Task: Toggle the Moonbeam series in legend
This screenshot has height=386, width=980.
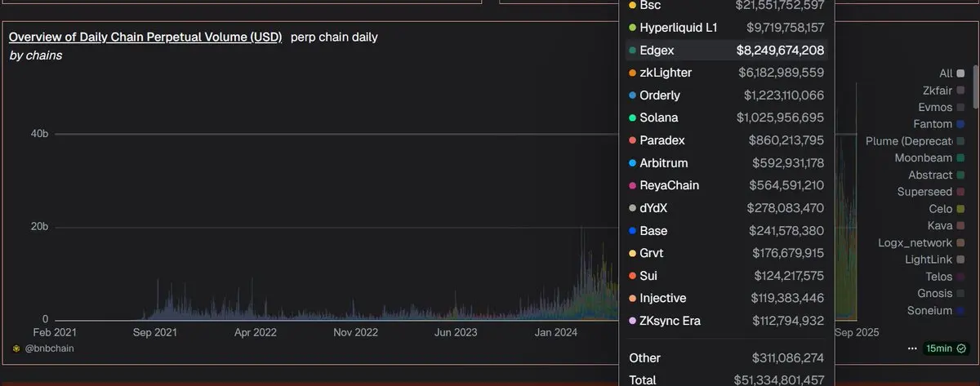Action: 930,158
